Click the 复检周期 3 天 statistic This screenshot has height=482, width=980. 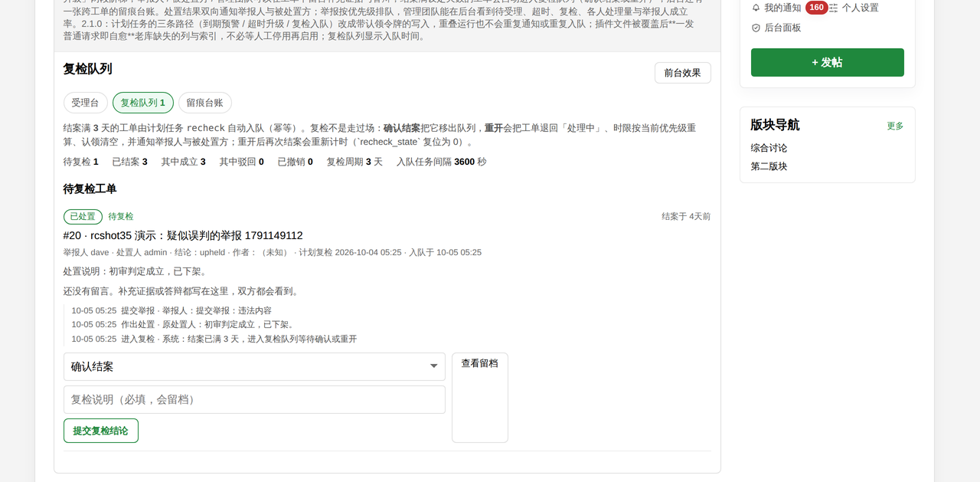pos(354,162)
